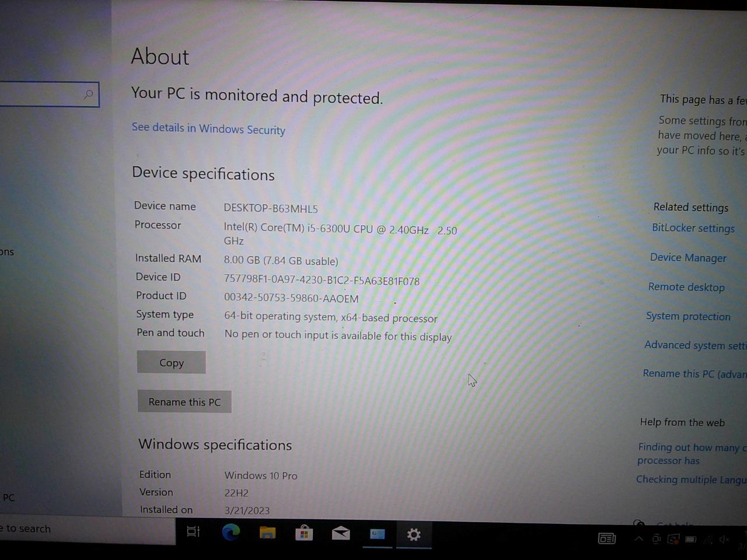Open Advanced system settings

(x=695, y=345)
